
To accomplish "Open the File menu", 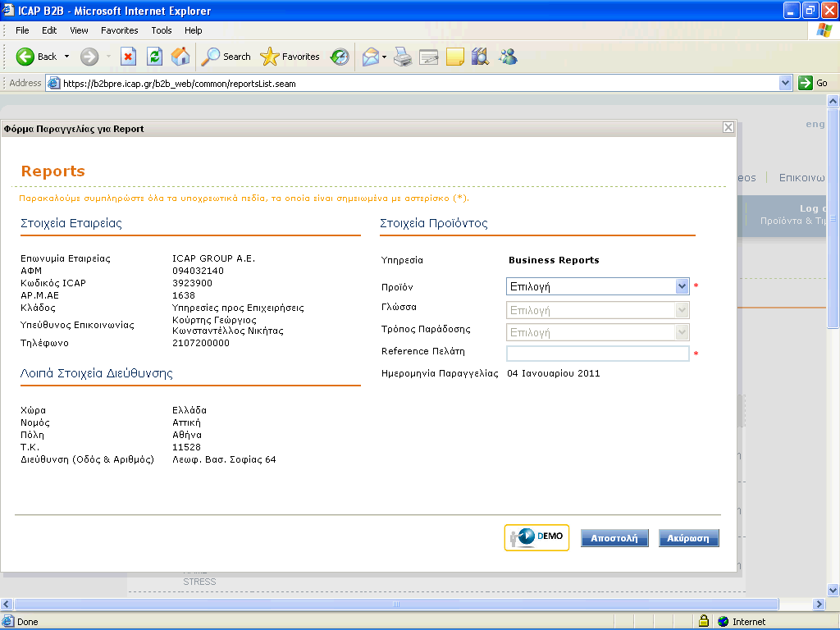I will click(22, 30).
